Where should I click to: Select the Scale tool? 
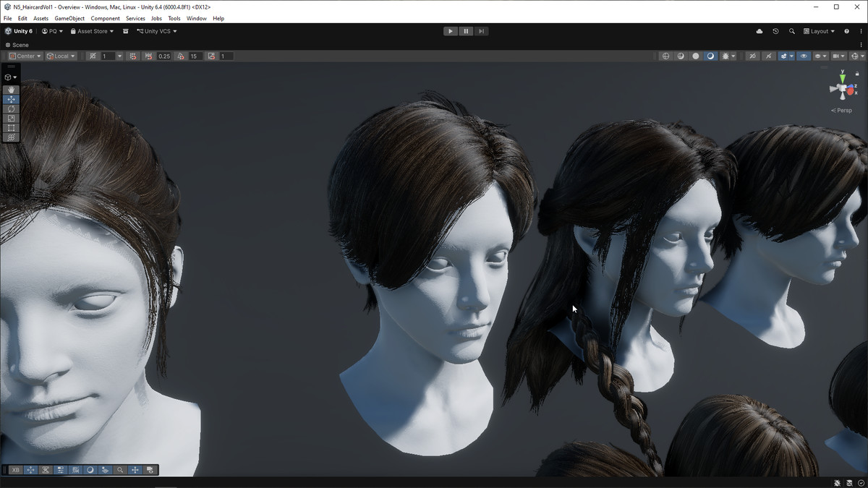coord(11,118)
